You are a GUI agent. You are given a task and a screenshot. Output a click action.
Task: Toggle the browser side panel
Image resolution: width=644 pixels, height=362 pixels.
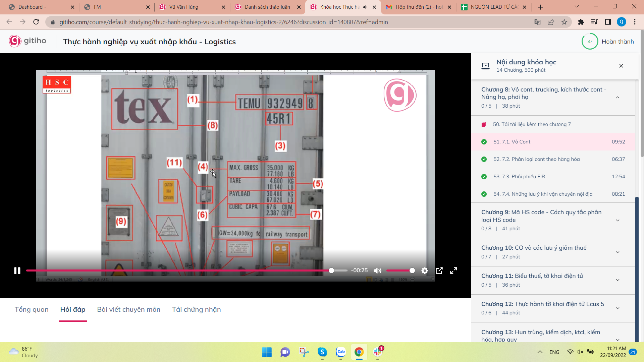608,22
